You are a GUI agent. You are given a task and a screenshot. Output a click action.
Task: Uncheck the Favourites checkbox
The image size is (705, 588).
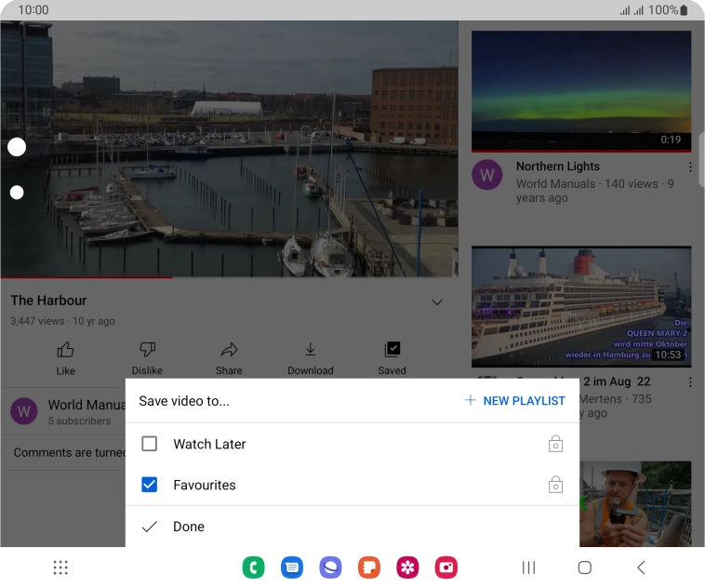point(149,485)
